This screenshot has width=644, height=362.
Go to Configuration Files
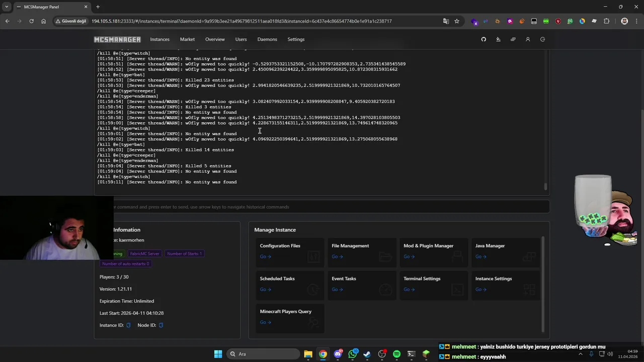(266, 256)
